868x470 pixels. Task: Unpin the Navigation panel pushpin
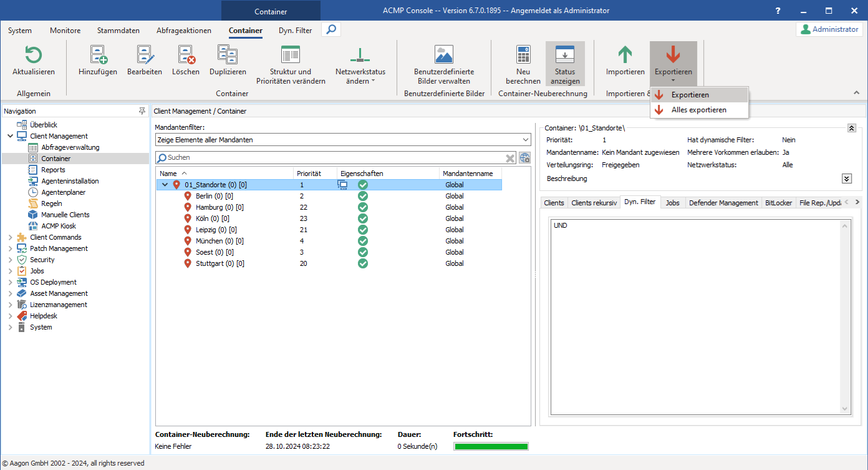(142, 111)
